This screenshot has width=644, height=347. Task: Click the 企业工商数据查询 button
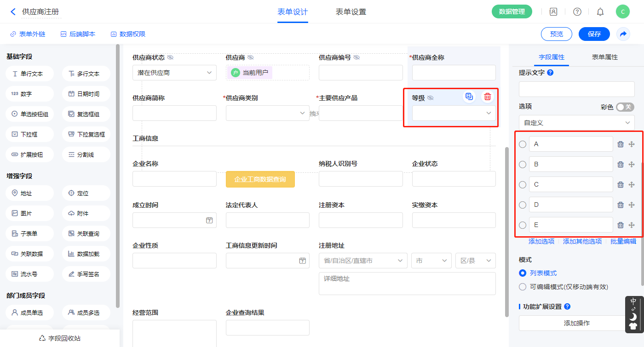point(260,179)
